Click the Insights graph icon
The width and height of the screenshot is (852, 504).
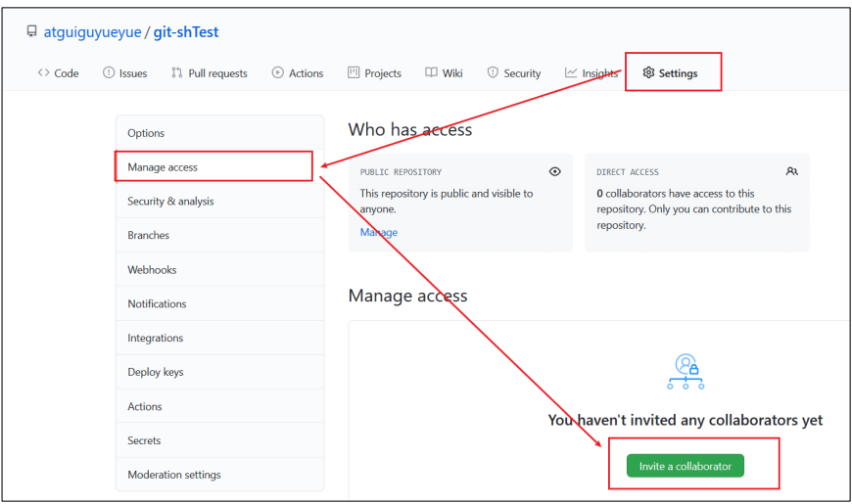(x=571, y=72)
